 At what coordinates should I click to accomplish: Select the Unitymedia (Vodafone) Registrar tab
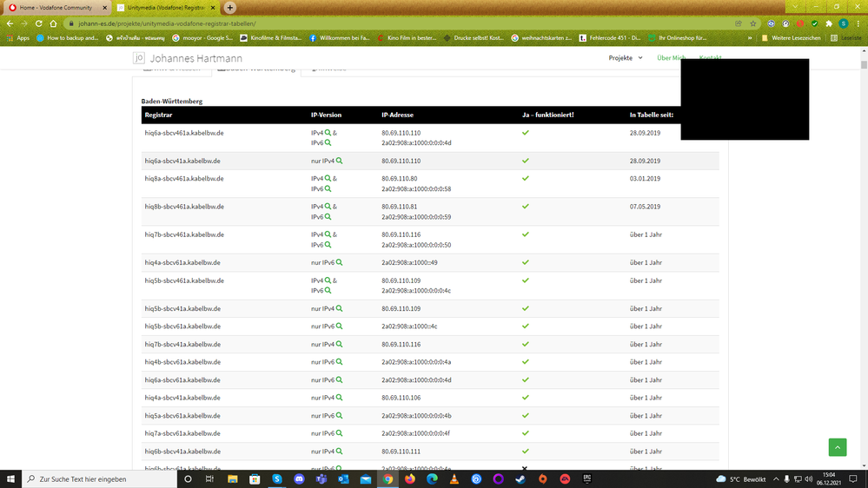coord(165,8)
